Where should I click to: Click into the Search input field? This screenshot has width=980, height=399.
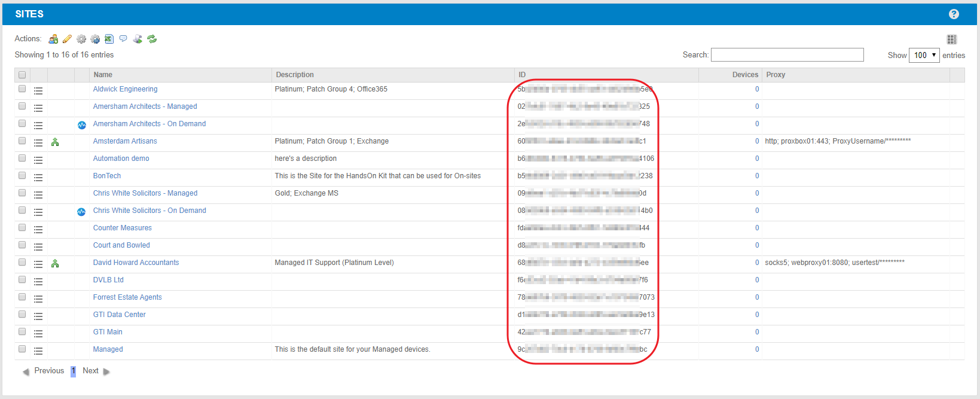coord(787,55)
